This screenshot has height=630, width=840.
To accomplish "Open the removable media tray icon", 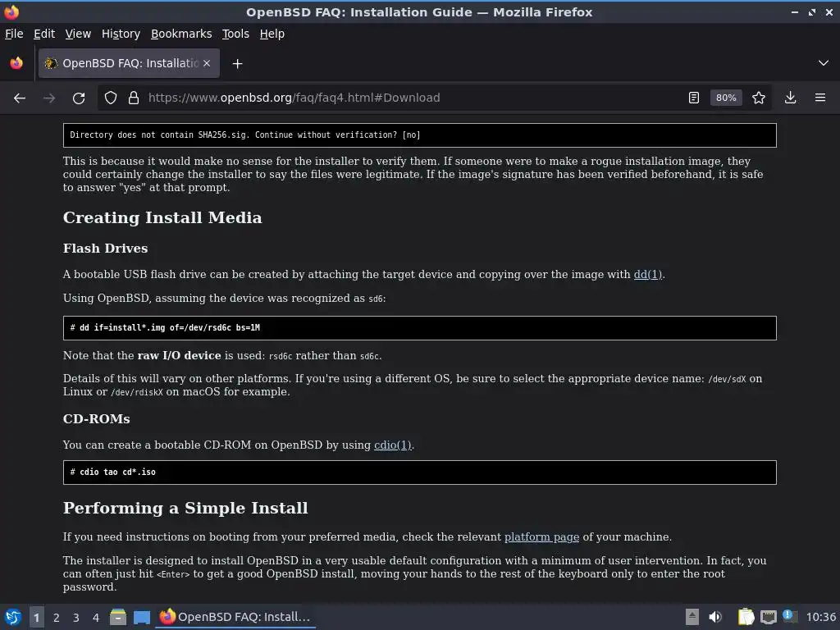I will pos(692,617).
